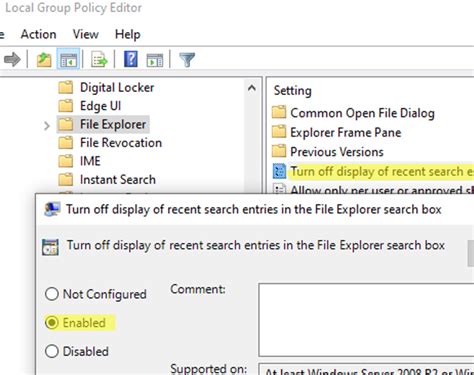
Task: Select the Enabled radio button
Action: pyautogui.click(x=52, y=323)
